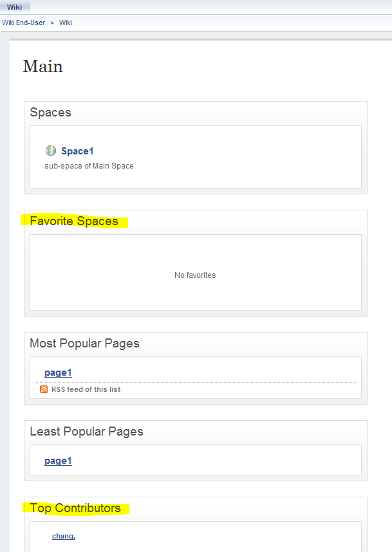Open the Space1 space link
The width and height of the screenshot is (392, 552).
click(x=77, y=151)
